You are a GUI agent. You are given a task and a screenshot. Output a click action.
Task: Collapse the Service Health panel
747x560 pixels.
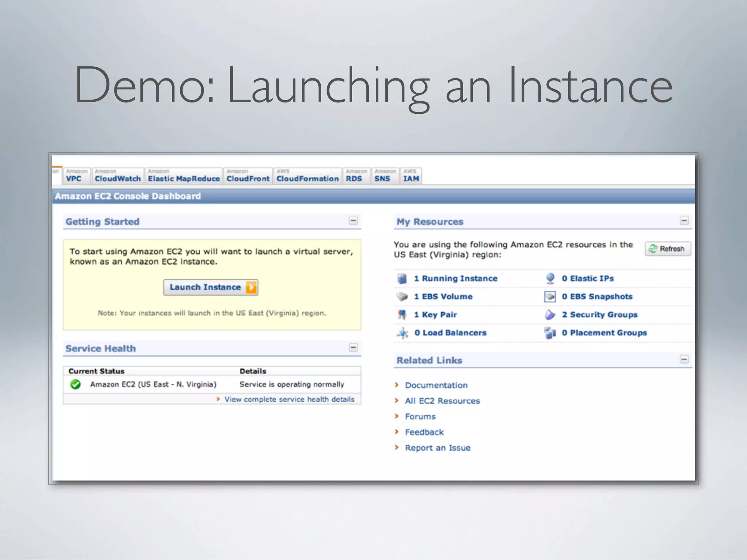click(353, 347)
